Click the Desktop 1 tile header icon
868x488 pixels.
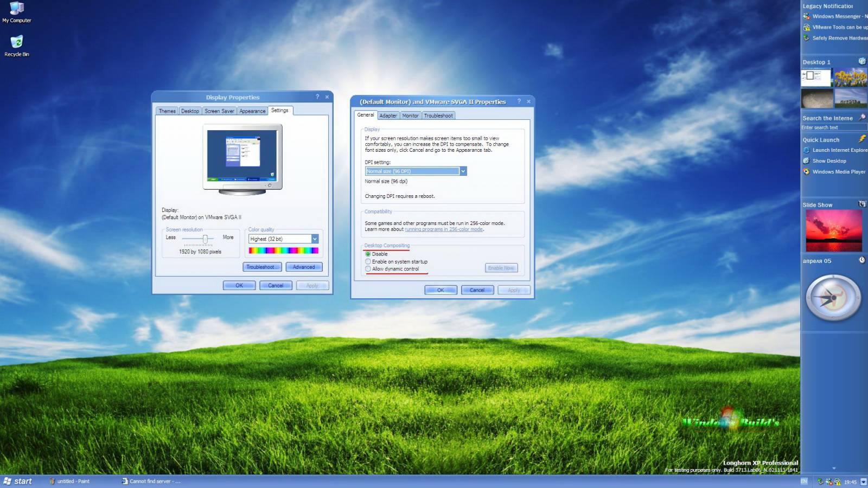862,61
